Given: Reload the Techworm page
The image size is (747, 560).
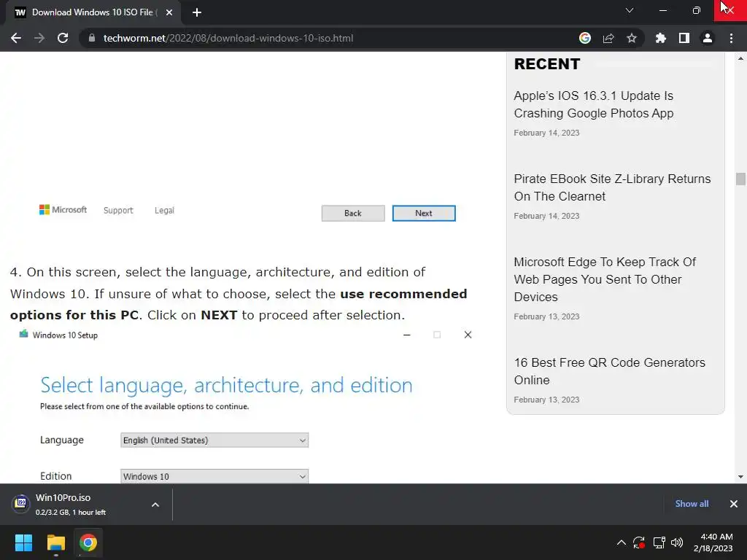Looking at the screenshot, I should [63, 38].
